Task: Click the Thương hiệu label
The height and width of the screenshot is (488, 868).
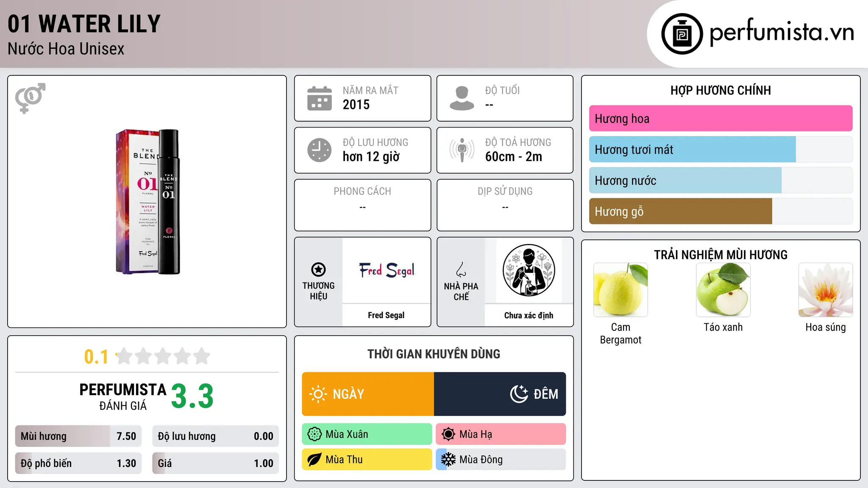Action: point(318,291)
